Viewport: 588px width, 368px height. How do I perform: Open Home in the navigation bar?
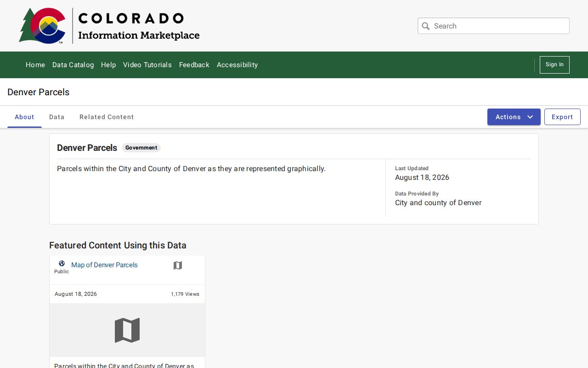click(x=35, y=65)
